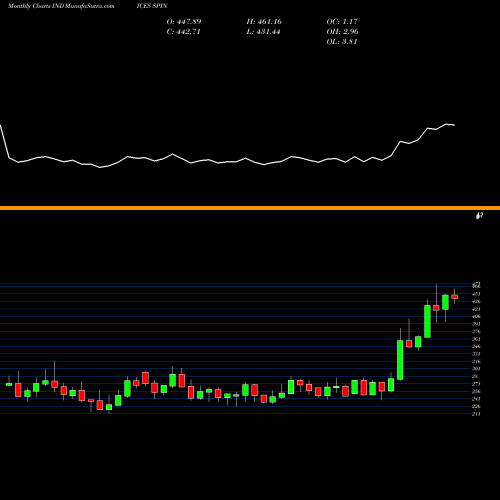Click the 421 price axis label

click(x=477, y=309)
